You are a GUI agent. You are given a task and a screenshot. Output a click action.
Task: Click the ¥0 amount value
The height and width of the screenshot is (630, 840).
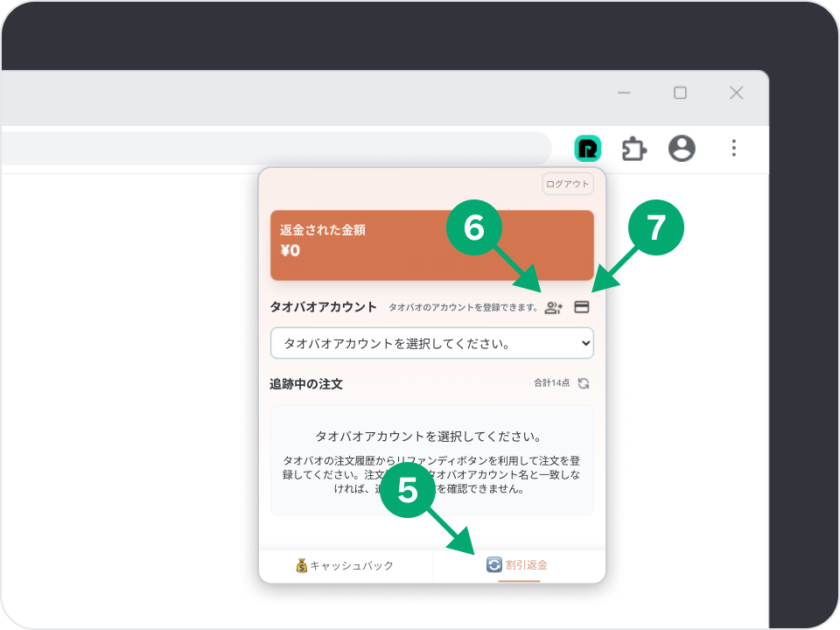click(290, 250)
